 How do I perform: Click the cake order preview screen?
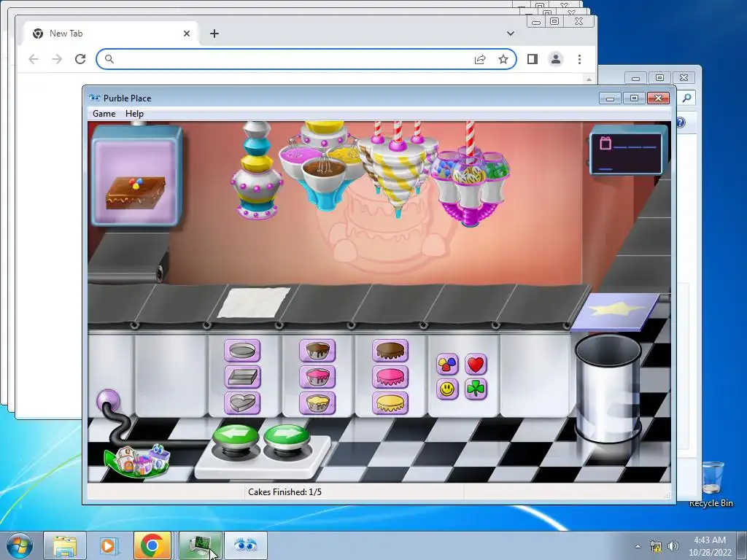coord(136,176)
